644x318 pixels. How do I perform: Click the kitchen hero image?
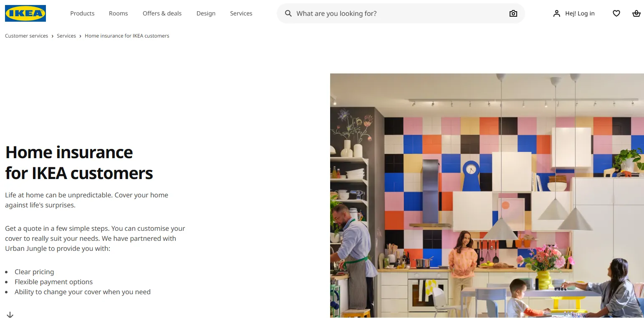click(487, 196)
